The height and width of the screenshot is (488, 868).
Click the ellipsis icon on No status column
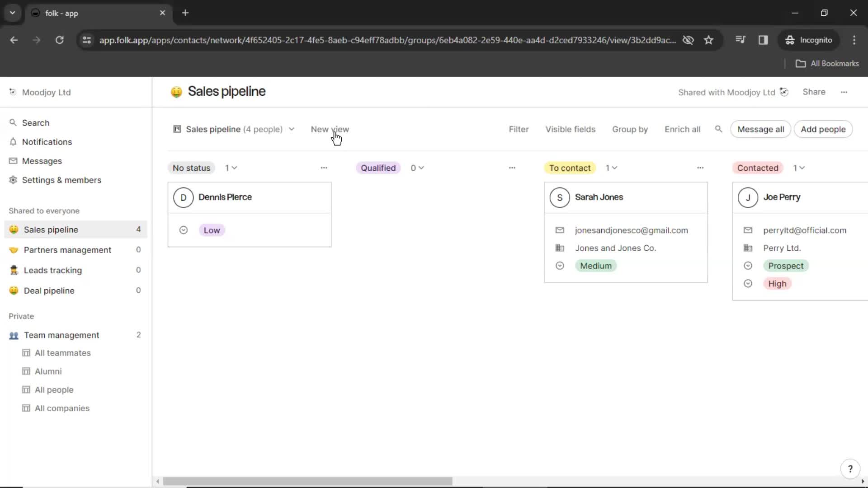coord(324,168)
